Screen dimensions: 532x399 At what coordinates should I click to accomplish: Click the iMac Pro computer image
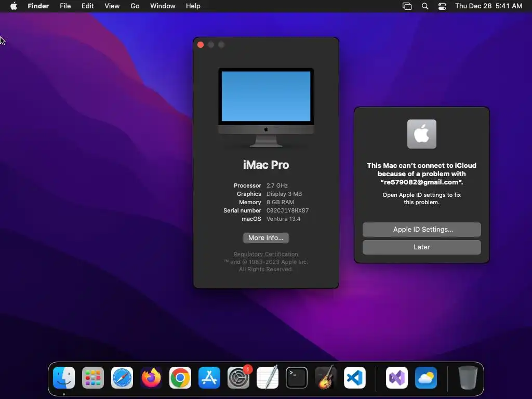tap(266, 108)
